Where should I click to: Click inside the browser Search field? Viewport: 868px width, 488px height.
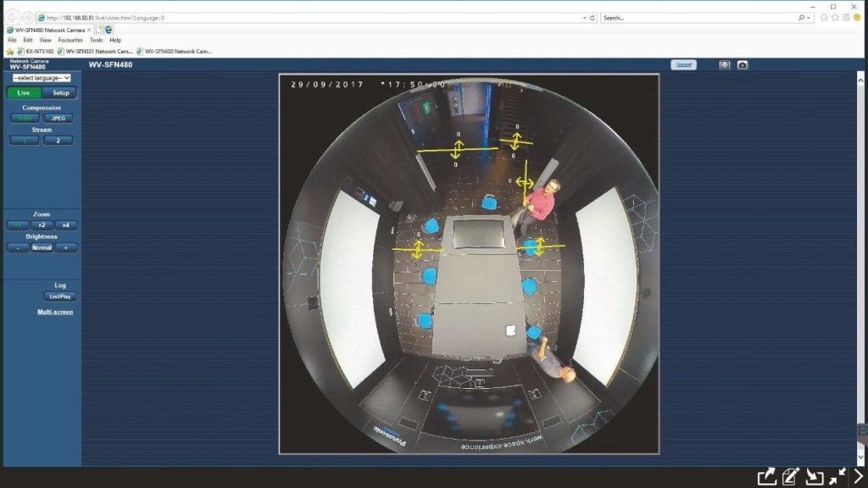pos(695,17)
